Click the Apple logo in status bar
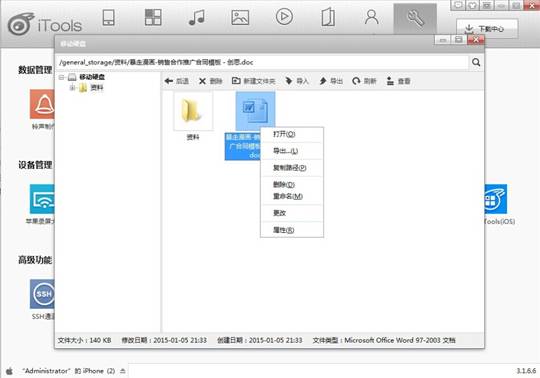 click(x=10, y=371)
